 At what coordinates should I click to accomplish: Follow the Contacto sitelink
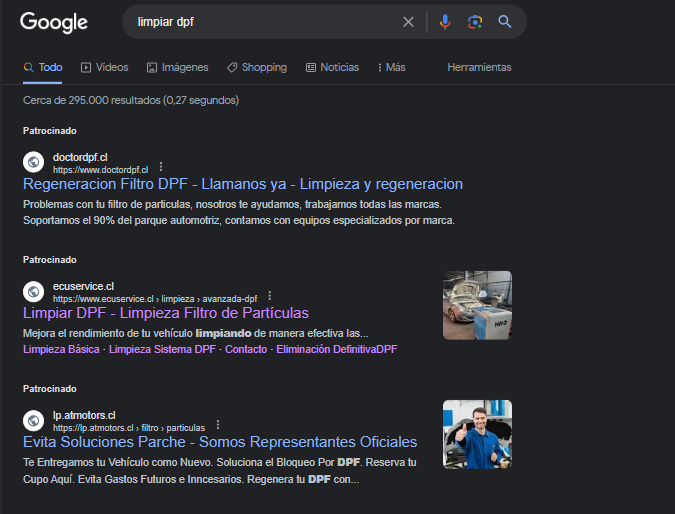click(x=246, y=349)
